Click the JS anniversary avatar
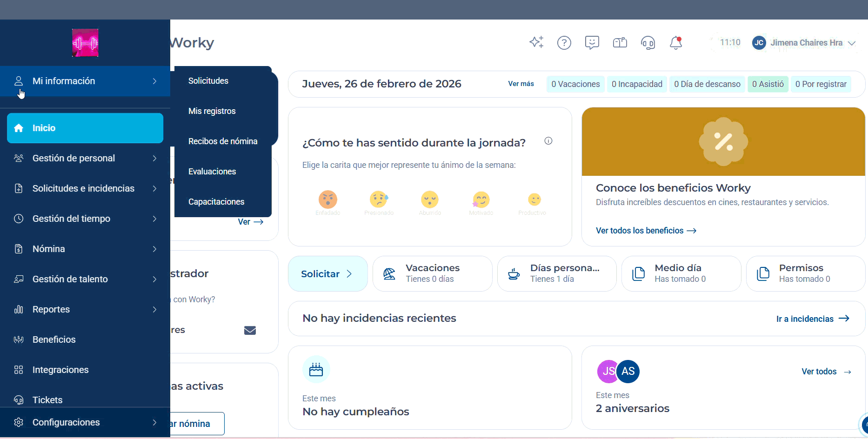This screenshot has width=868, height=439. pos(607,371)
